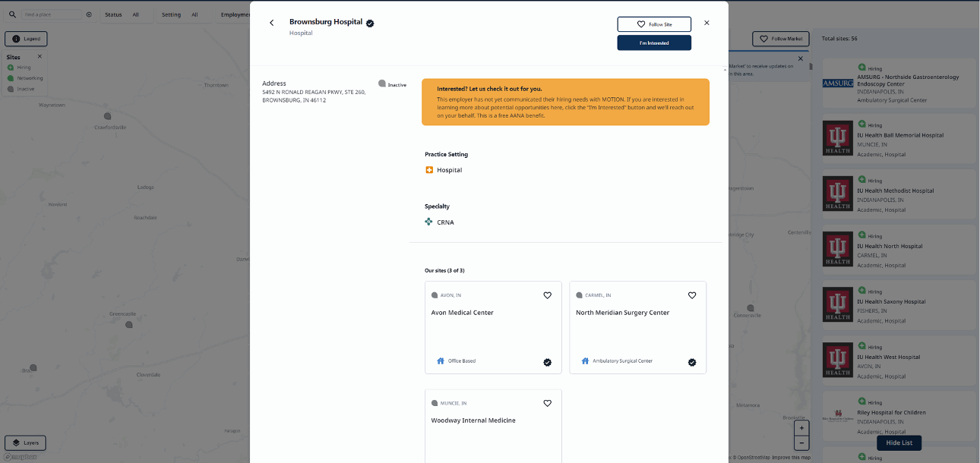Click the Hide List button
The width and height of the screenshot is (980, 463).
pyautogui.click(x=899, y=443)
